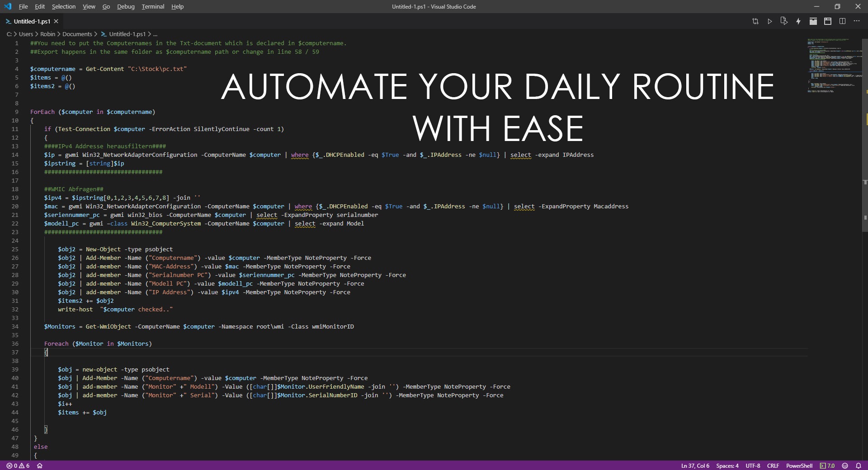The image size is (868, 470).
Task: Open the View menu
Action: pyautogui.click(x=89, y=6)
